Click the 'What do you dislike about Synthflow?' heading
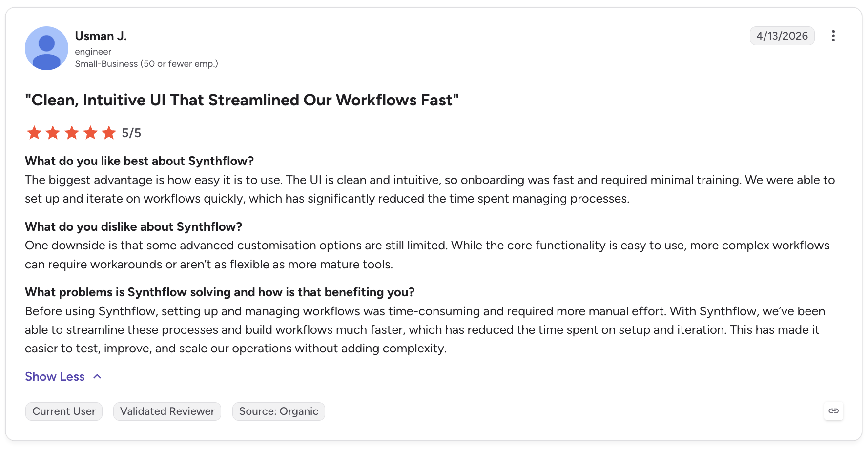This screenshot has width=868, height=451. click(134, 227)
